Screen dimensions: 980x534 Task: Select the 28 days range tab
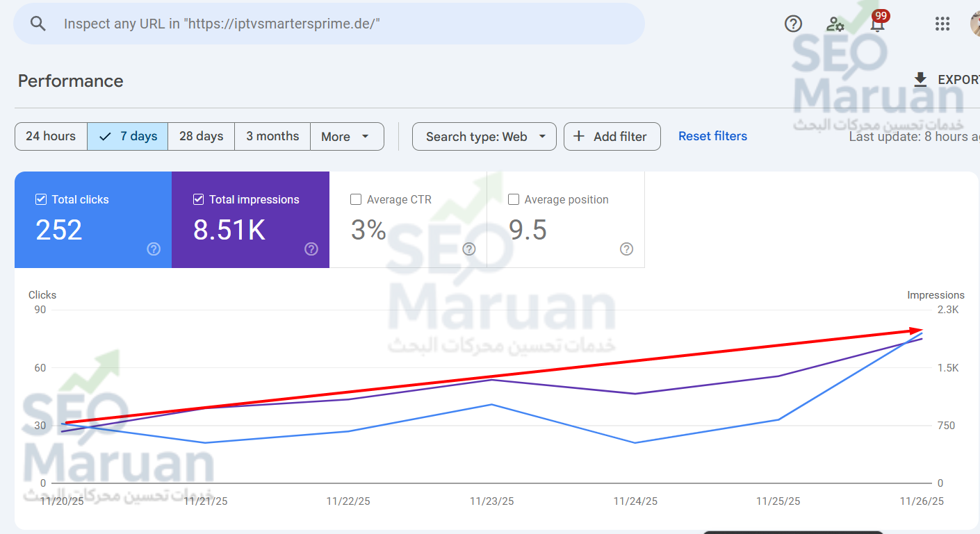pos(202,137)
